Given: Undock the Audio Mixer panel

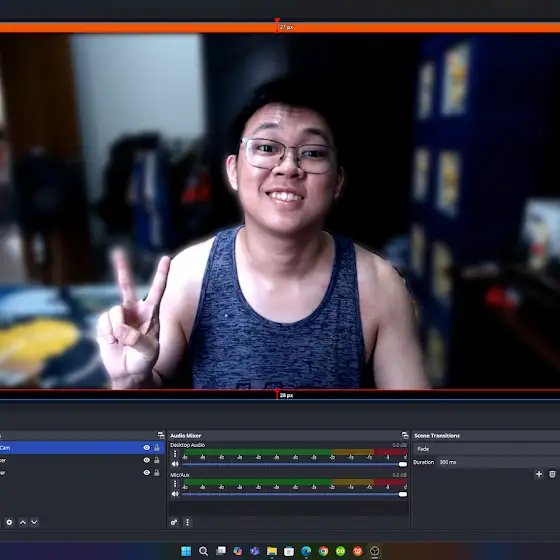Looking at the screenshot, I should [405, 435].
